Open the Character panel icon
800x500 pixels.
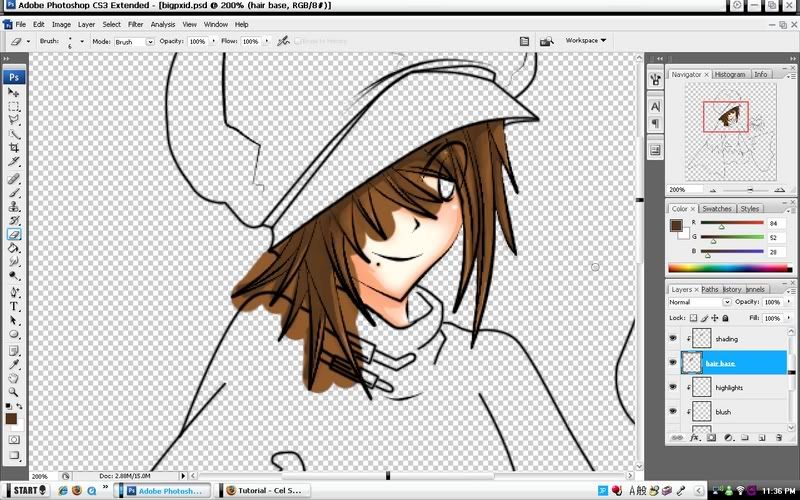click(x=656, y=107)
